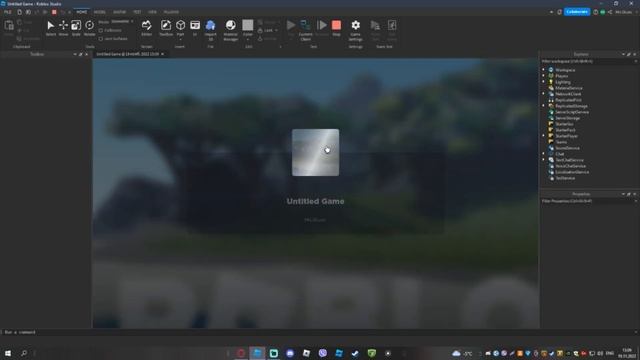Activate the Move tool
The width and height of the screenshot is (640, 360).
(x=63, y=28)
